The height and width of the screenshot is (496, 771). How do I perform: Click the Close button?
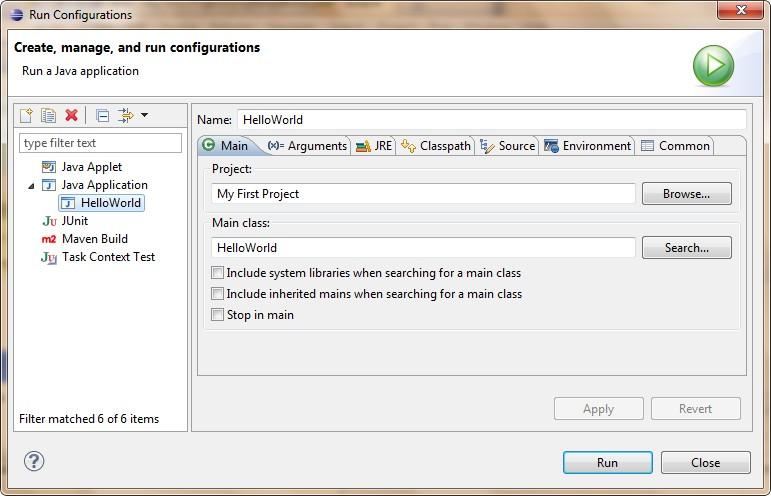[x=706, y=463]
